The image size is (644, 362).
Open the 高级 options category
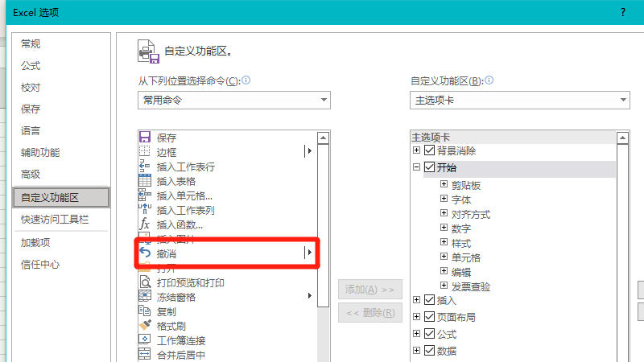tap(31, 175)
